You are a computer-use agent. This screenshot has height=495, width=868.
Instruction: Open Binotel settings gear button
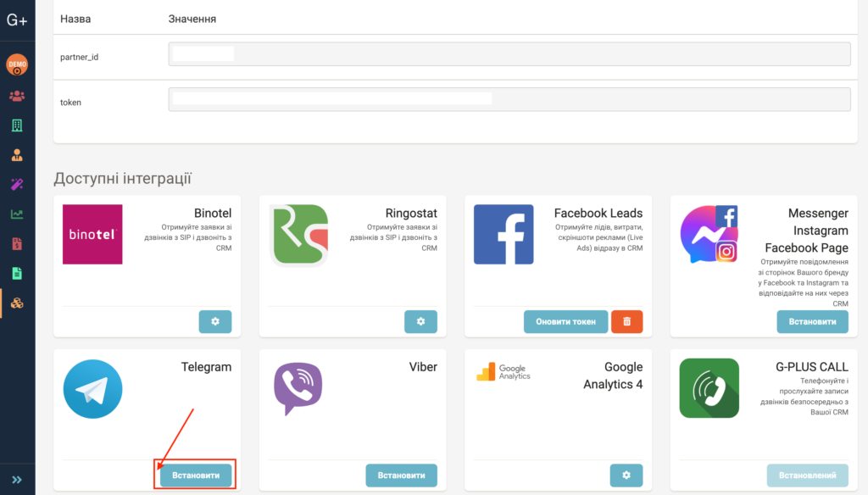pos(215,322)
